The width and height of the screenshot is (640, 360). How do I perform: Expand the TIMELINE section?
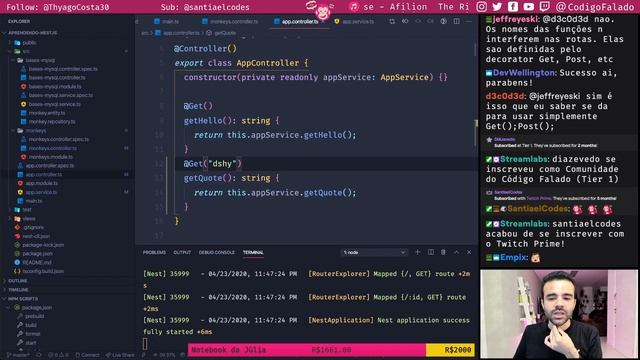click(18, 290)
